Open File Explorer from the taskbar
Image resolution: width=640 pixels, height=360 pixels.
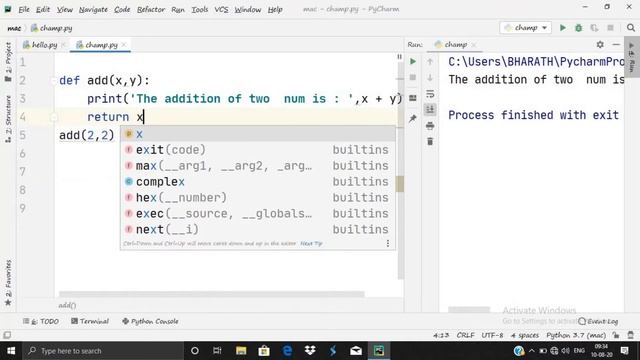click(241, 351)
